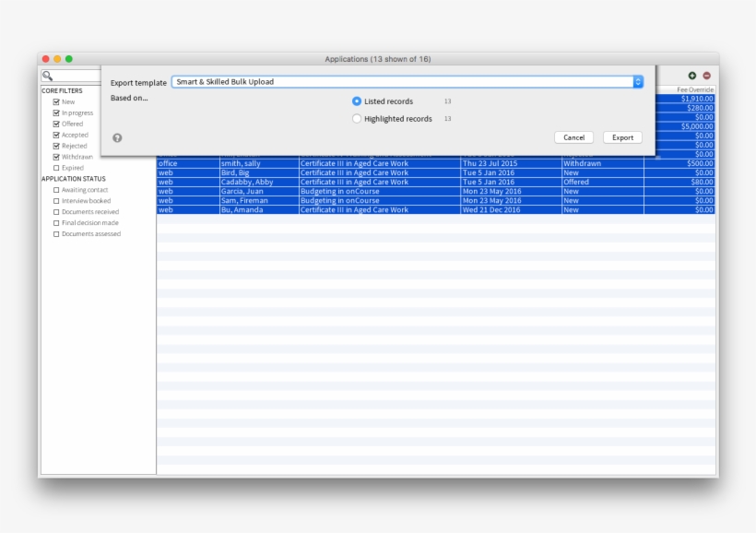Click the Export button
Image resolution: width=756 pixels, height=533 pixels.
pos(621,136)
